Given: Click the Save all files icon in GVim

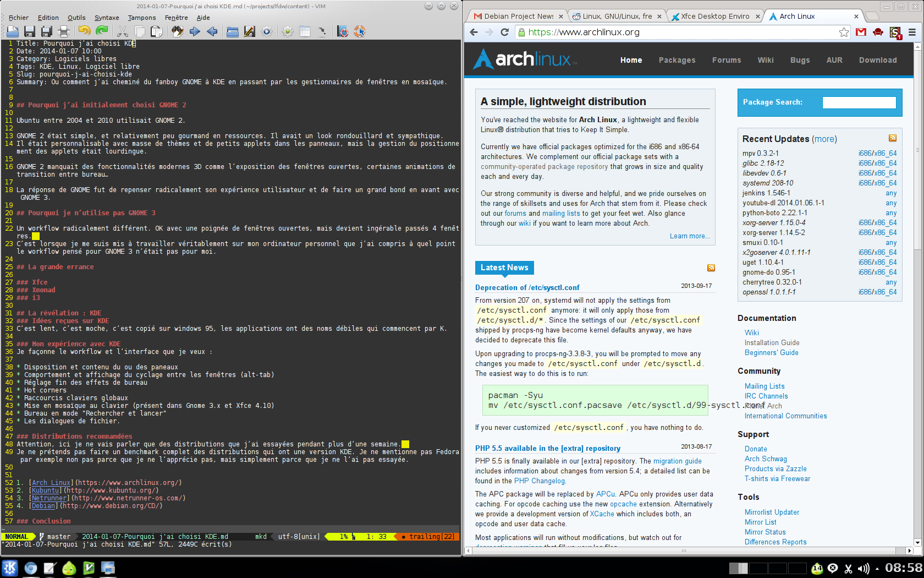Looking at the screenshot, I should click(47, 31).
